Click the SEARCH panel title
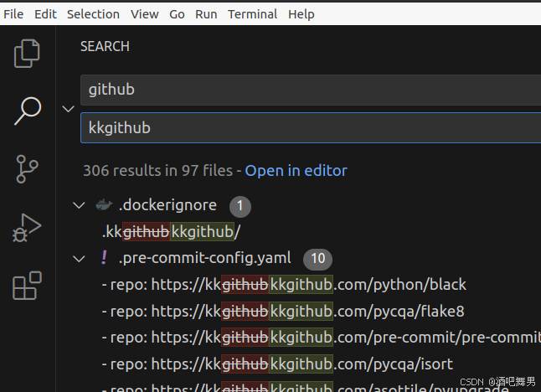541x392 pixels. click(x=105, y=46)
